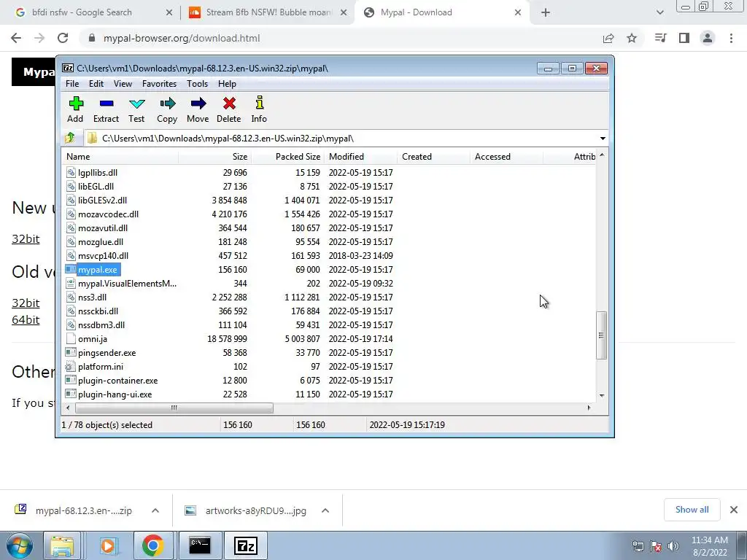Select the mozavcodec.dll file
This screenshot has height=560, width=747.
(108, 214)
